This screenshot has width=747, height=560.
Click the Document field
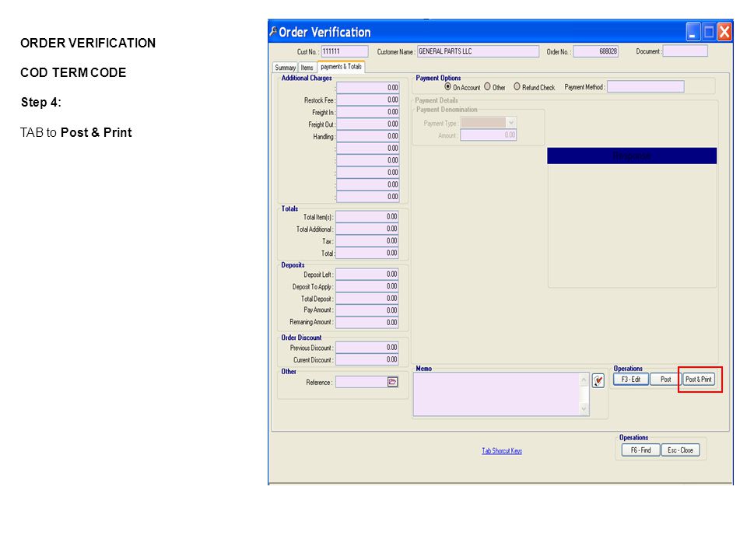(x=685, y=51)
